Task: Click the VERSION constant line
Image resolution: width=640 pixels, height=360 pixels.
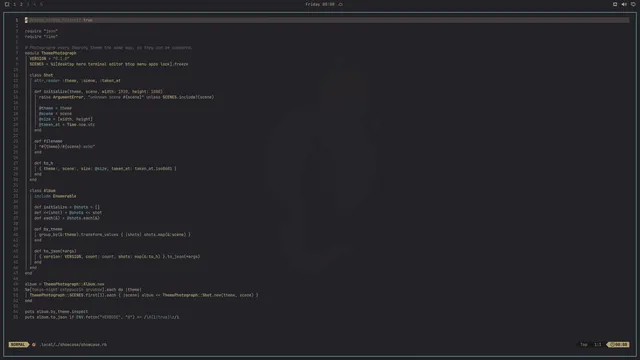Action: [49, 58]
